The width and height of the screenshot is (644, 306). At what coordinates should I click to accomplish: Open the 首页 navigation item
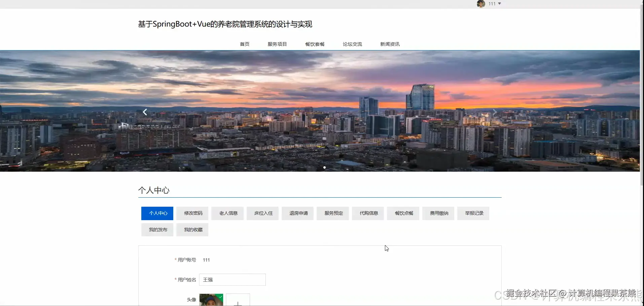245,44
